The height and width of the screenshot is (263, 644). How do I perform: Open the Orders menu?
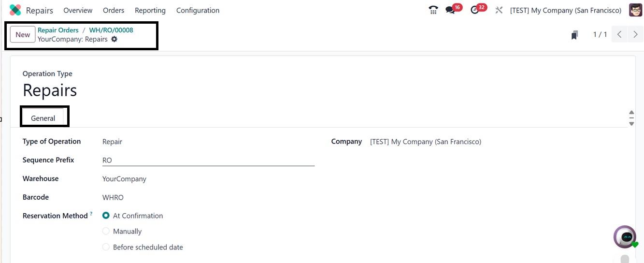point(114,10)
